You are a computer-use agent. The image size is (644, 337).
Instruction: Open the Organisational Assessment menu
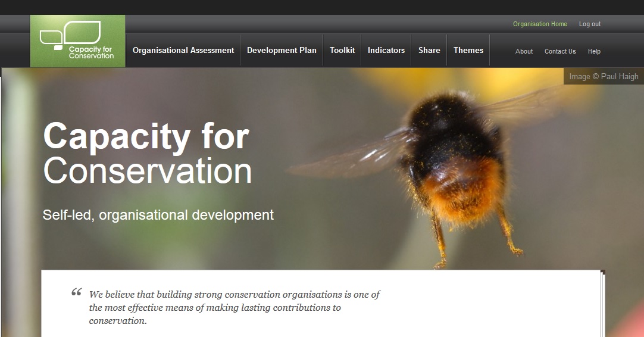click(x=183, y=50)
